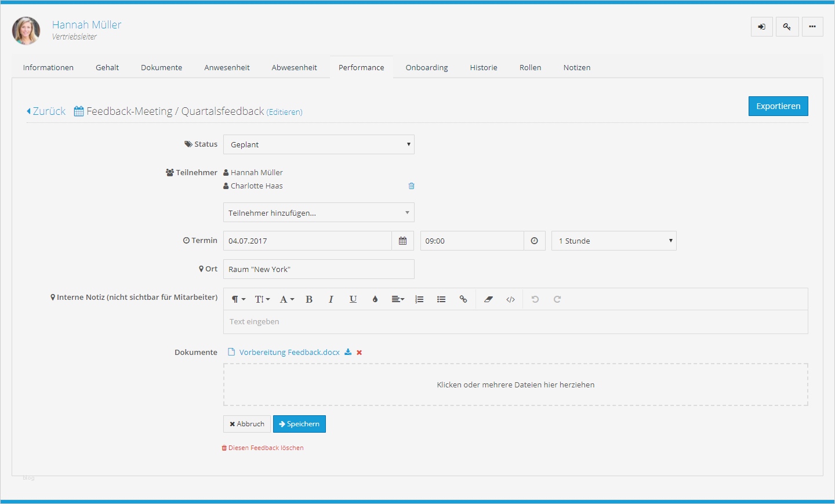Screen dimensions: 835x504
Task: Click the login-as-user arrow icon button
Action: click(x=762, y=27)
